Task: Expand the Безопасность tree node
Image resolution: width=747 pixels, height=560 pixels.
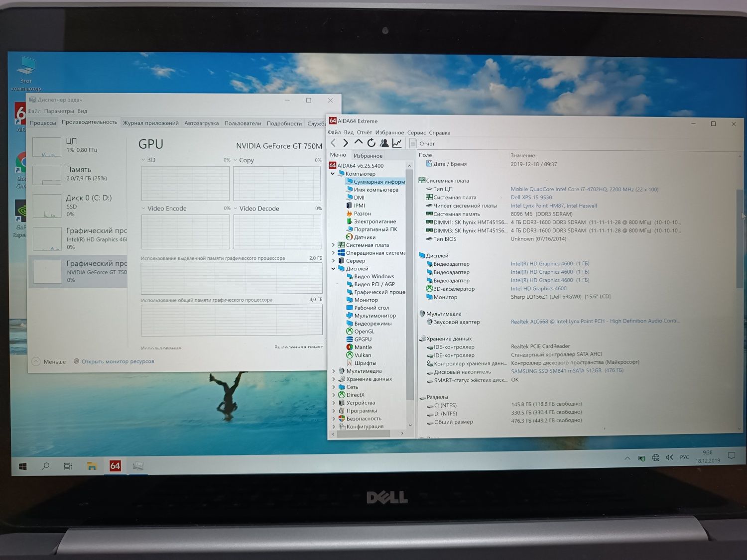Action: pyautogui.click(x=333, y=419)
